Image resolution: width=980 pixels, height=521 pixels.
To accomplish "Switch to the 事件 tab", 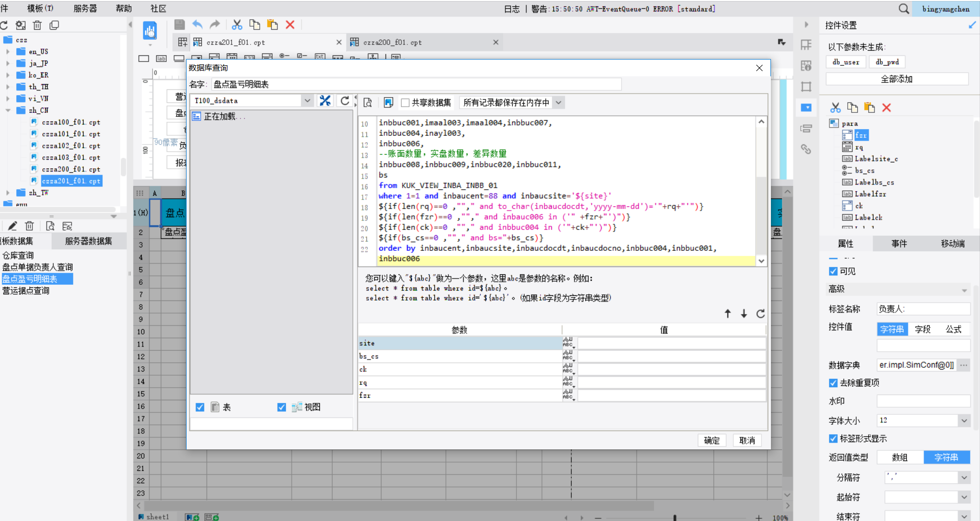I will click(899, 244).
